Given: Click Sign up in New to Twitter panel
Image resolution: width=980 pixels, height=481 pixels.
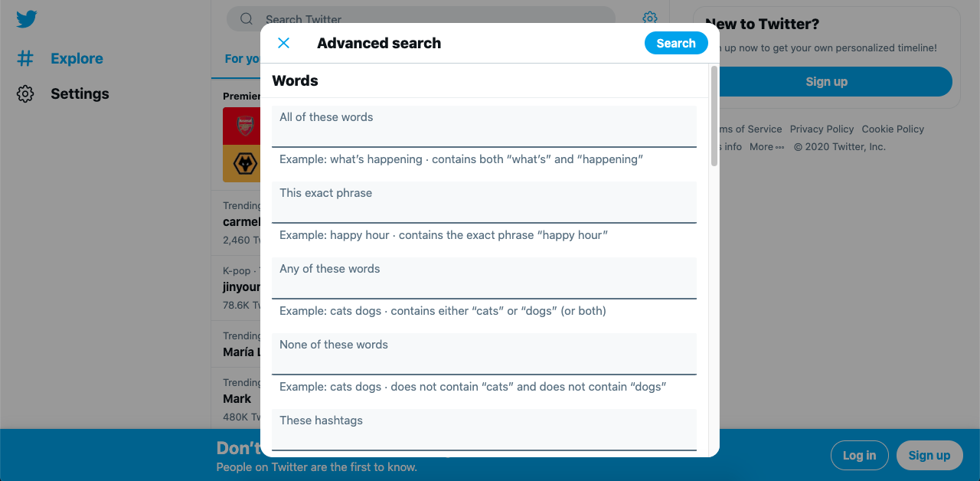Looking at the screenshot, I should (827, 81).
